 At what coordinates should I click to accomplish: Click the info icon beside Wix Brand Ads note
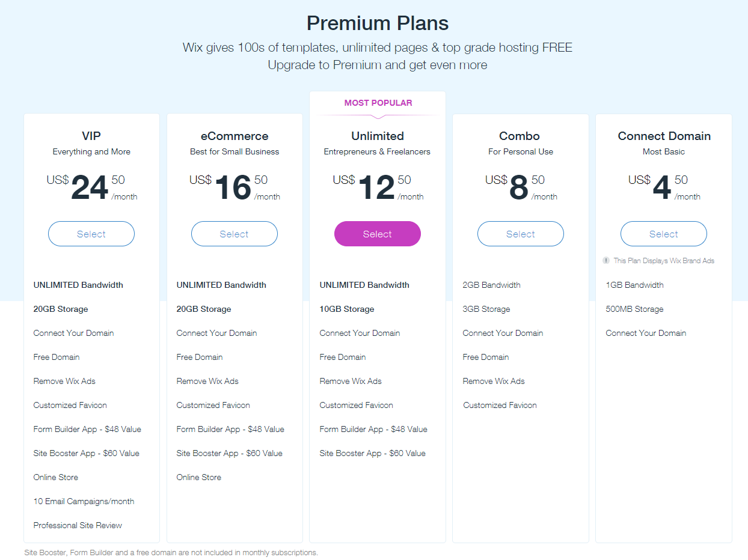(x=606, y=261)
